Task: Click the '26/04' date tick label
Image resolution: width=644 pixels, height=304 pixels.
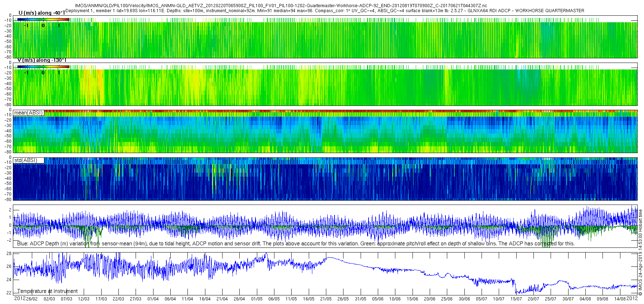Action: 239,299
